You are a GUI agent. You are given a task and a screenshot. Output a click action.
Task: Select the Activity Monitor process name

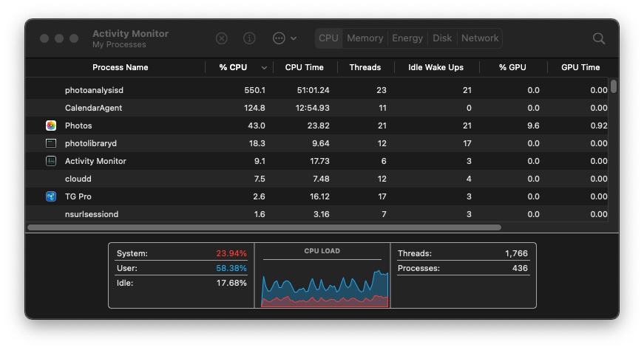point(95,161)
